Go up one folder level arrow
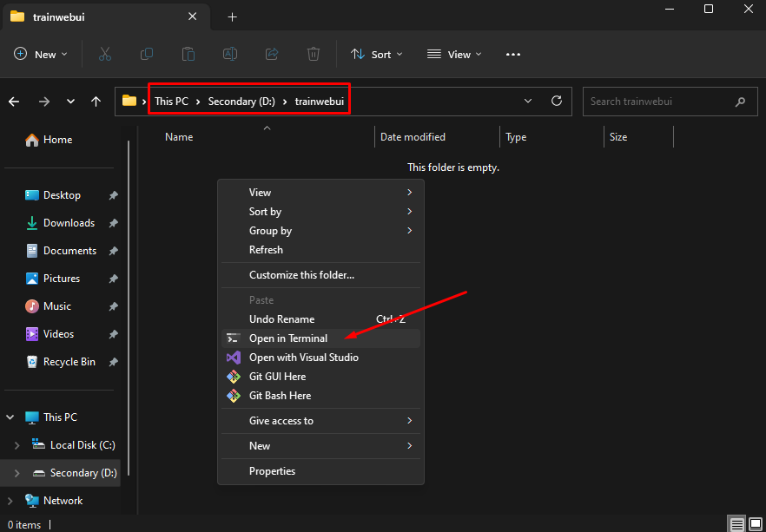Screen dimensions: 766x532 [x=96, y=102]
